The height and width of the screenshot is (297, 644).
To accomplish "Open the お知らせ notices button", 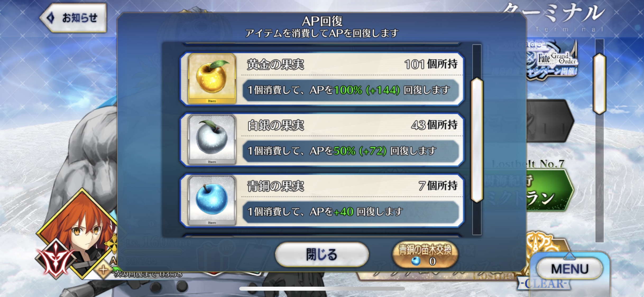I will (73, 18).
